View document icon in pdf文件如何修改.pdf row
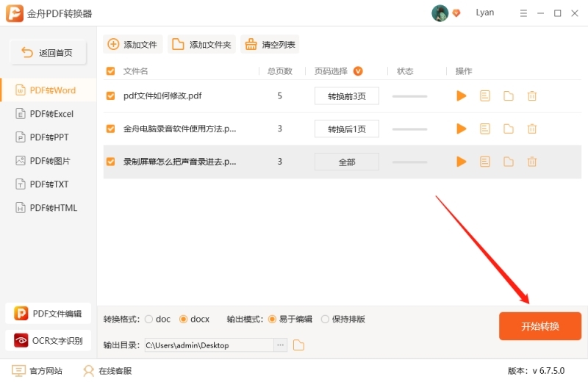The image size is (588, 382). tap(485, 95)
